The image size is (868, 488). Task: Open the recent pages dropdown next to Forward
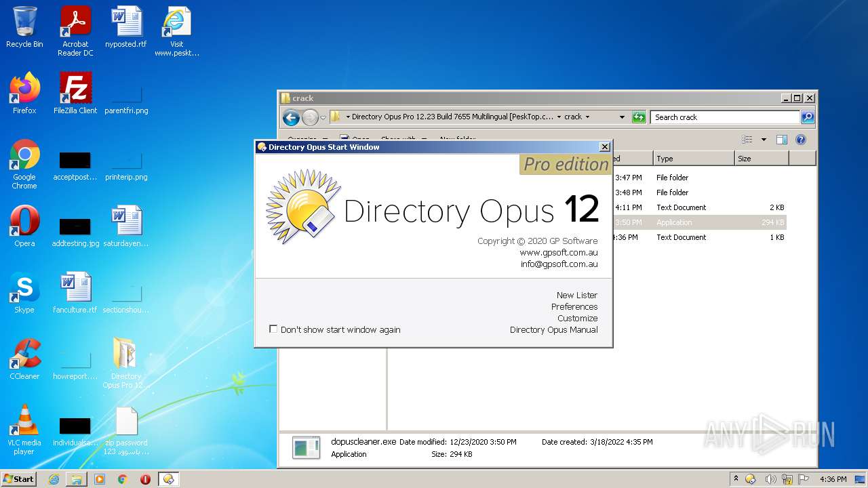(323, 117)
